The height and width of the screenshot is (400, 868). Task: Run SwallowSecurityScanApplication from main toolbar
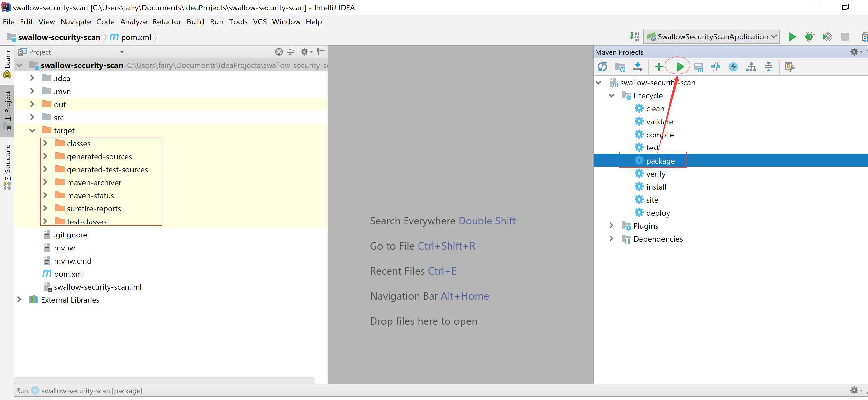[x=792, y=37]
